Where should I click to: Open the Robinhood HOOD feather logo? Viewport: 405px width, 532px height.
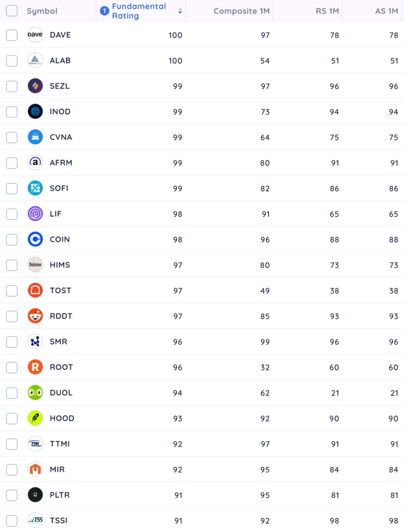tap(35, 418)
